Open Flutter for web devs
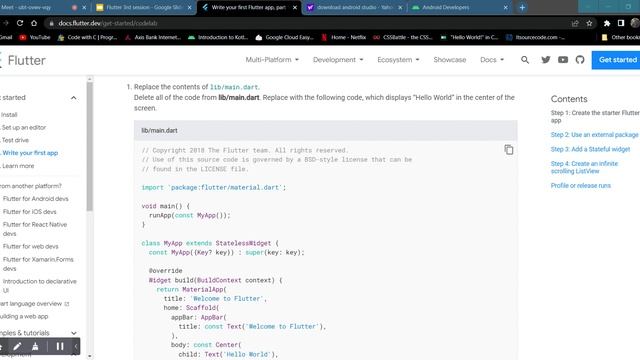The image size is (640, 360). tap(31, 246)
